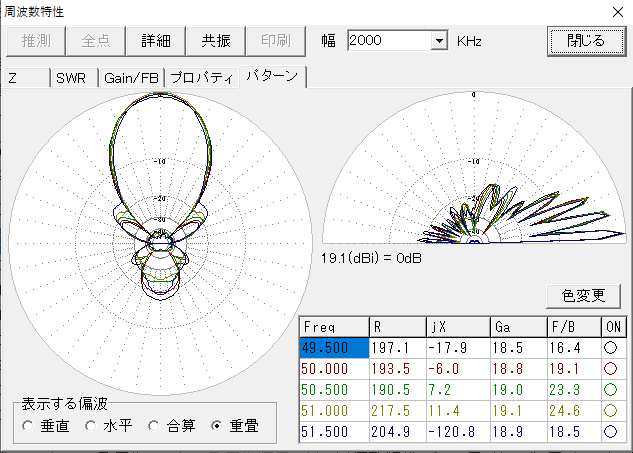Click the 2000 bandwidth input field
Viewport: 633px width, 453px height.
[x=387, y=41]
